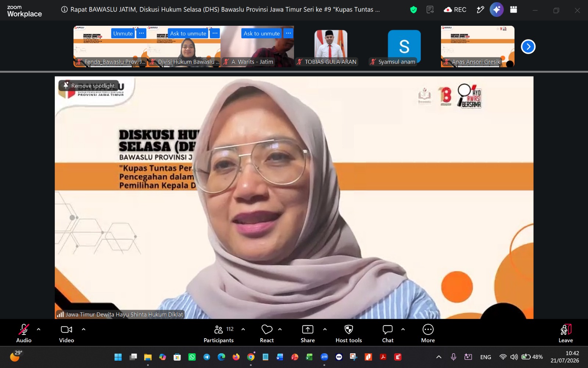This screenshot has width=588, height=368.
Task: Open the AI Companion sparkle icon
Action: (x=496, y=10)
